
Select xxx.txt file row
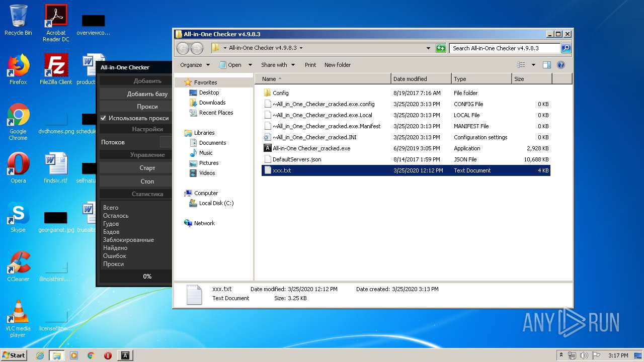(x=407, y=170)
